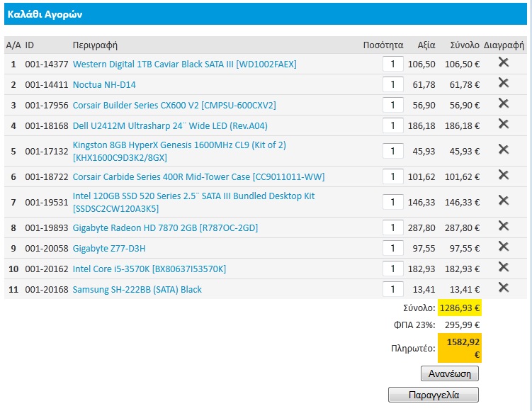Open Western Digital 1TB Caviar Black link
532x411 pixels.
[185, 64]
